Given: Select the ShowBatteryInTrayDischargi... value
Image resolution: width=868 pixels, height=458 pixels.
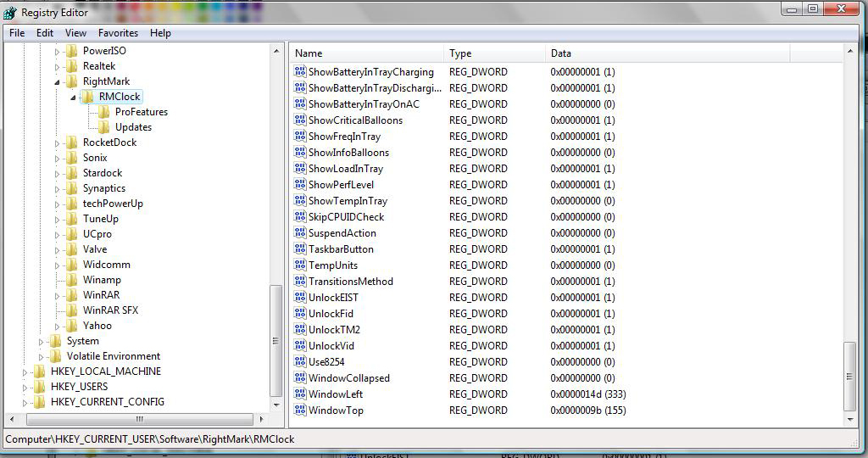Looking at the screenshot, I should pyautogui.click(x=375, y=87).
